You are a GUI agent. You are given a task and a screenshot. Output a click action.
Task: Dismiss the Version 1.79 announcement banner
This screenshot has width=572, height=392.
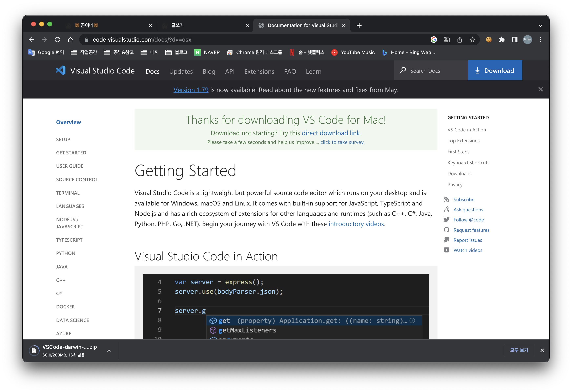point(540,89)
